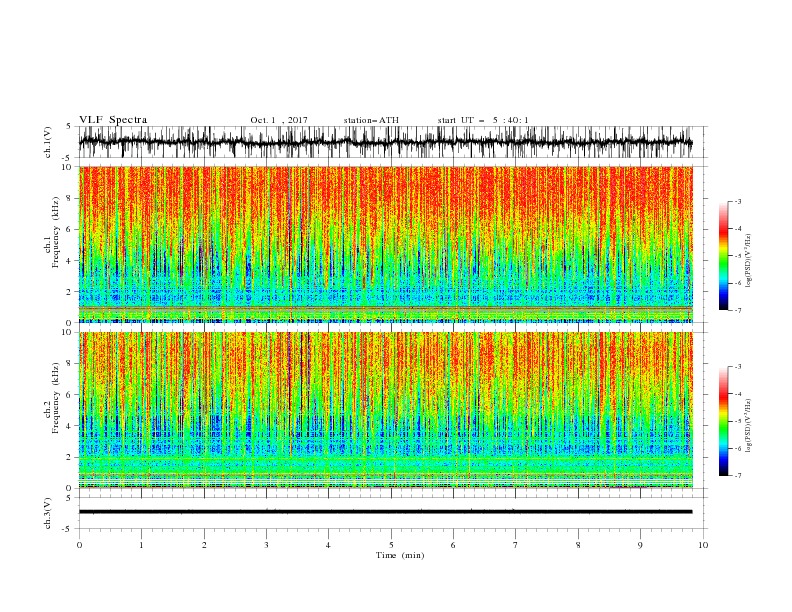This screenshot has height=612, width=792.
Task: Click the 'VLF Spectra' title text
Action: click(113, 120)
